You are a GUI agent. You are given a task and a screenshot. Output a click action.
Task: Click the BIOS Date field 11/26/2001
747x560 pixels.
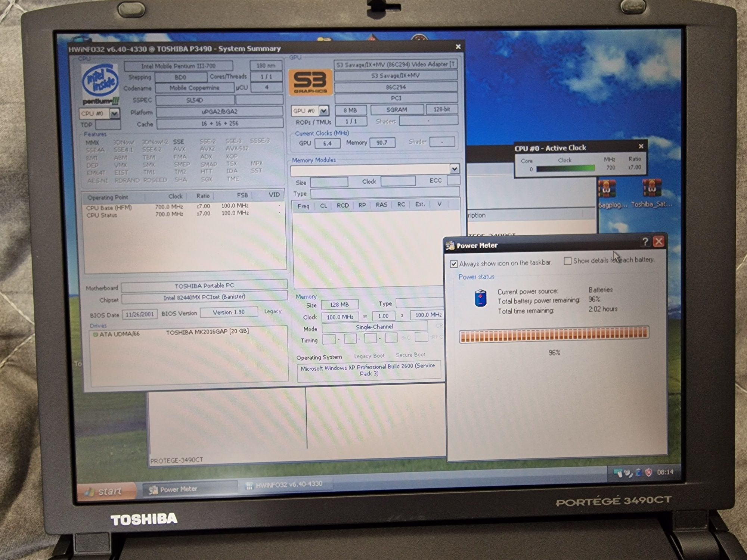(x=140, y=314)
